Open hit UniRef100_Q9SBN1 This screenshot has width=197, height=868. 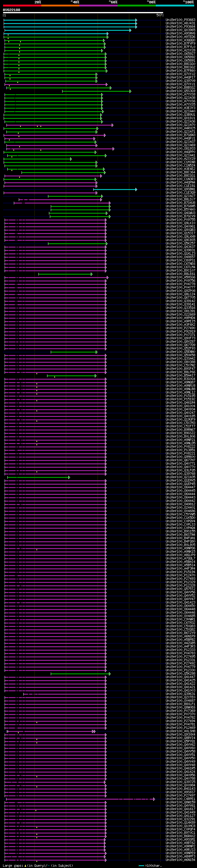click(180, 189)
